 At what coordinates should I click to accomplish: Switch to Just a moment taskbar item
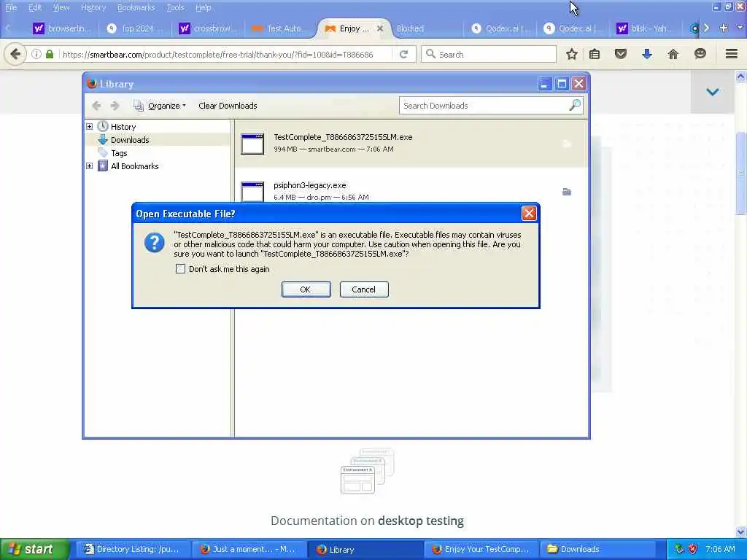[x=248, y=550]
